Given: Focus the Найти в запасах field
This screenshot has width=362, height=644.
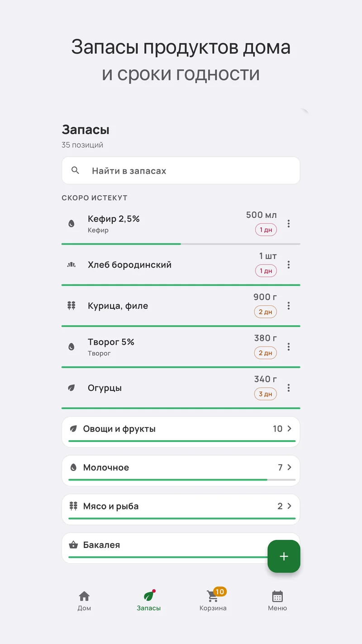Looking at the screenshot, I should click(x=181, y=171).
